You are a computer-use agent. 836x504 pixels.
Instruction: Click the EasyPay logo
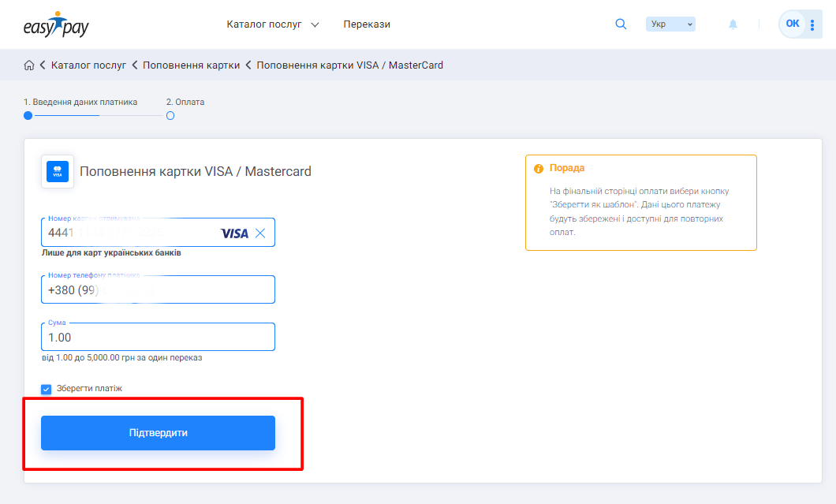click(56, 24)
